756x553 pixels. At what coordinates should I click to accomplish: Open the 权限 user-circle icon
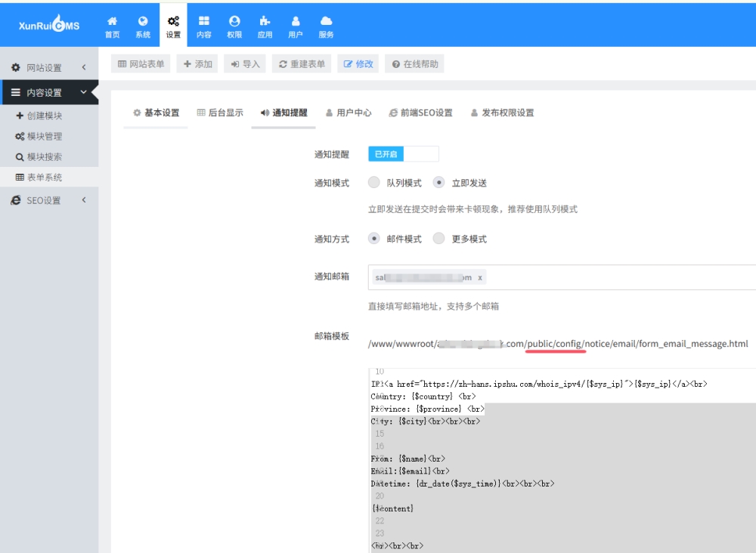click(234, 20)
